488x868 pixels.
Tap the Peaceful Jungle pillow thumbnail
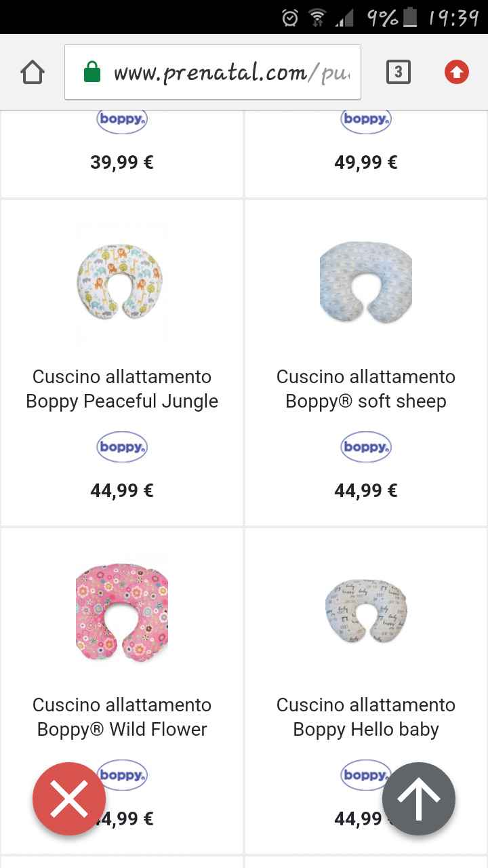point(121,285)
